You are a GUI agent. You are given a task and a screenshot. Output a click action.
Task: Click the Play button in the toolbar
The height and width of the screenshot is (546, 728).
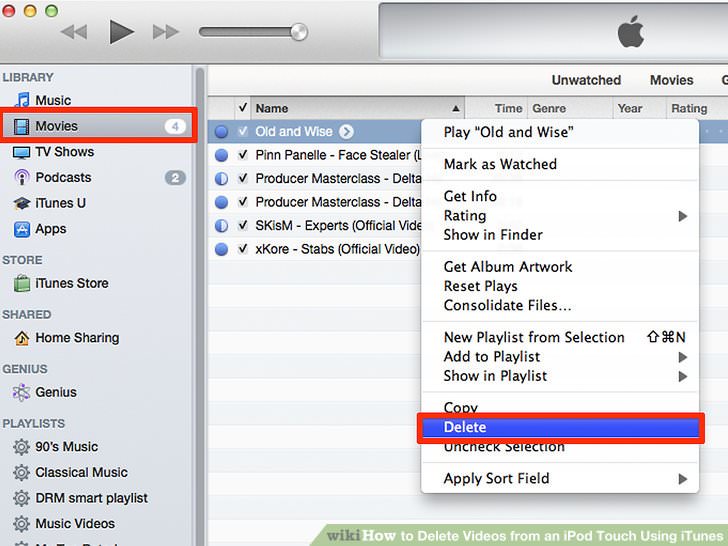pyautogui.click(x=121, y=32)
